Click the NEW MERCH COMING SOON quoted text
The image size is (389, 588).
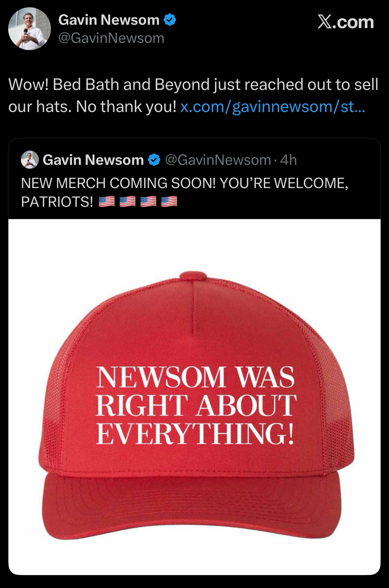(185, 192)
